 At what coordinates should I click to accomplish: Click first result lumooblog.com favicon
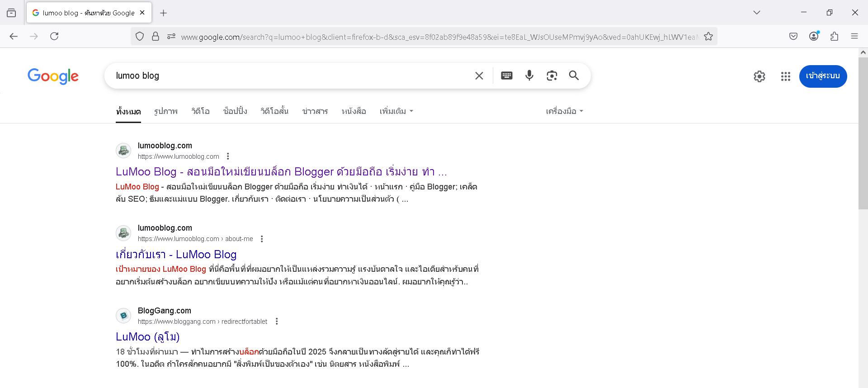point(123,151)
